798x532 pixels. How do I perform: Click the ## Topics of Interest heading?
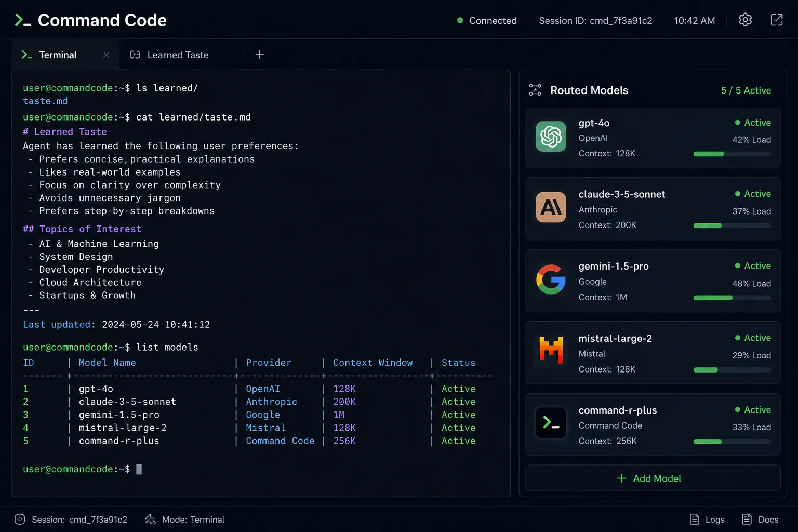tap(82, 229)
